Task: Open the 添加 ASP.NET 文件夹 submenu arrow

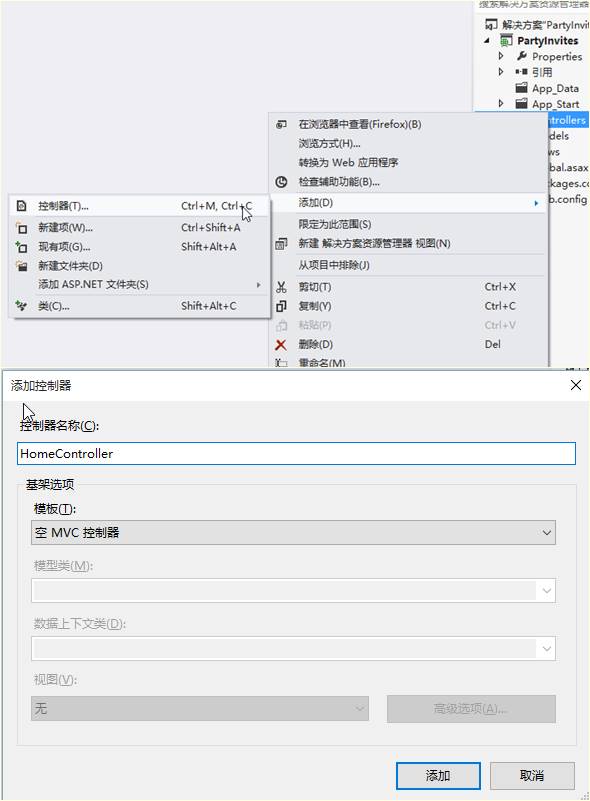Action: (x=258, y=285)
